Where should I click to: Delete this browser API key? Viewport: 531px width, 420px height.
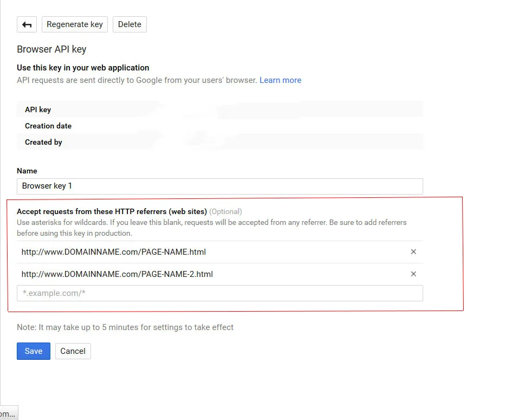129,24
